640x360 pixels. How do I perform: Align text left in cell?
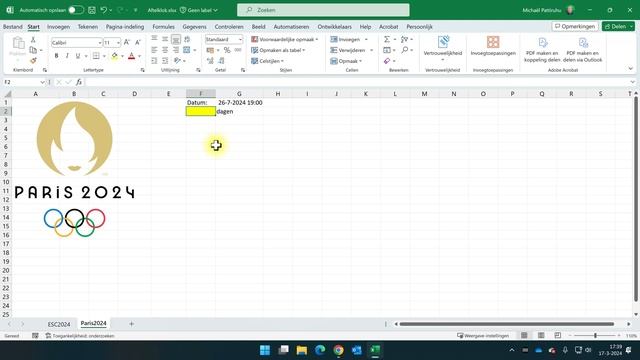point(154,50)
